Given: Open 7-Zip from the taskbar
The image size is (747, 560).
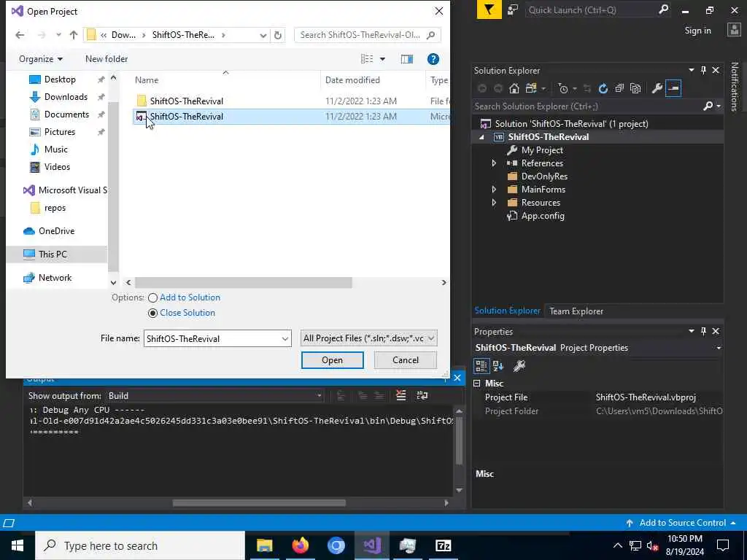Looking at the screenshot, I should click(443, 545).
